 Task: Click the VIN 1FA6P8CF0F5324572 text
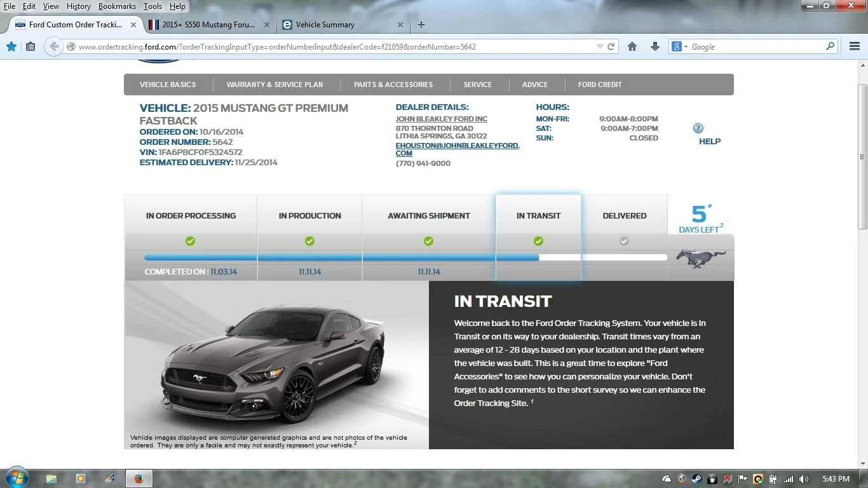point(191,152)
